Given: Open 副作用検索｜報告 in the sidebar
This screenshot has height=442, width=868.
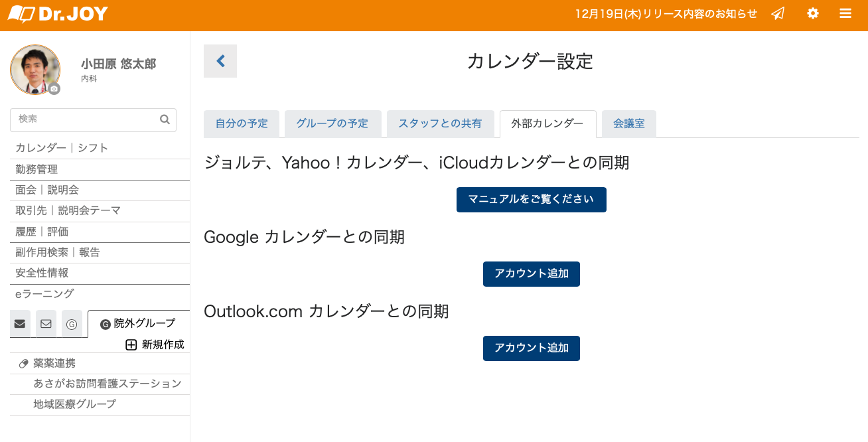Looking at the screenshot, I should pos(100,253).
